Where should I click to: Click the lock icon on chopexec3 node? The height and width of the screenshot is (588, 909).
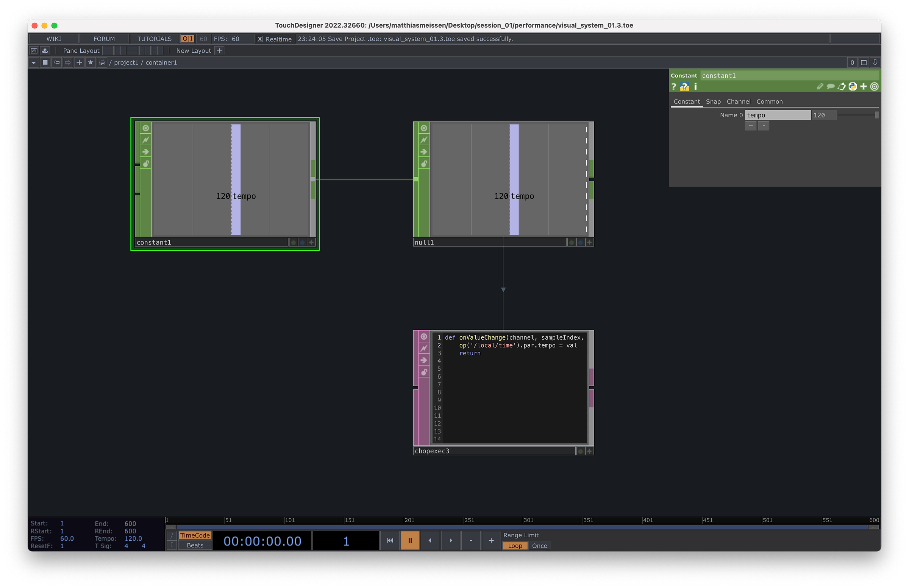coord(423,372)
